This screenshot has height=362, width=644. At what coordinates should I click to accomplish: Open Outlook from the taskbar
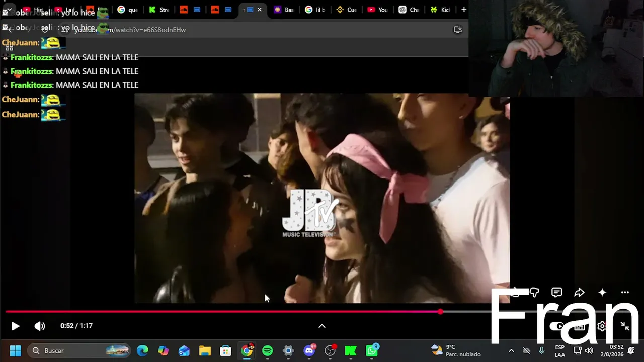[184, 350]
